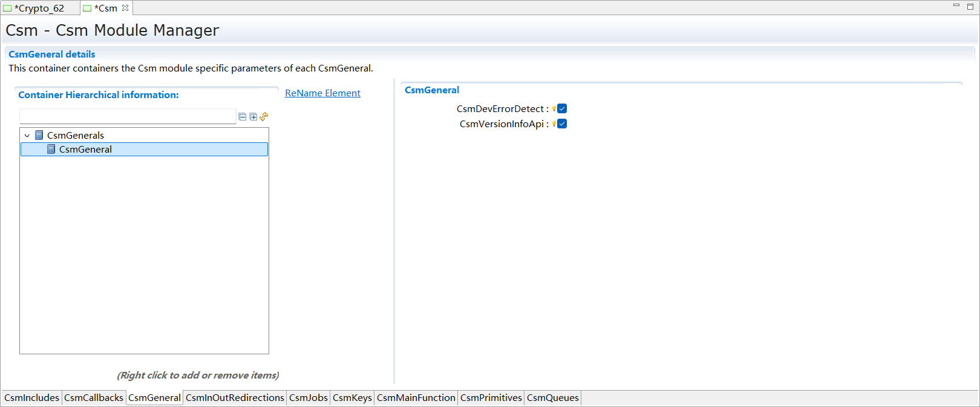Switch to the CsmInOutRedirections tab
This screenshot has height=407, width=980.
(x=235, y=398)
